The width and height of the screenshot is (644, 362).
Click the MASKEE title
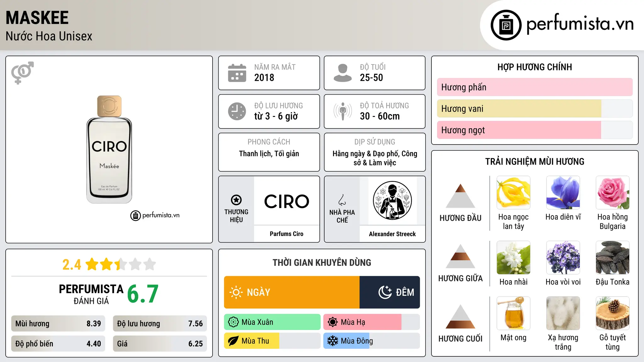click(x=37, y=18)
